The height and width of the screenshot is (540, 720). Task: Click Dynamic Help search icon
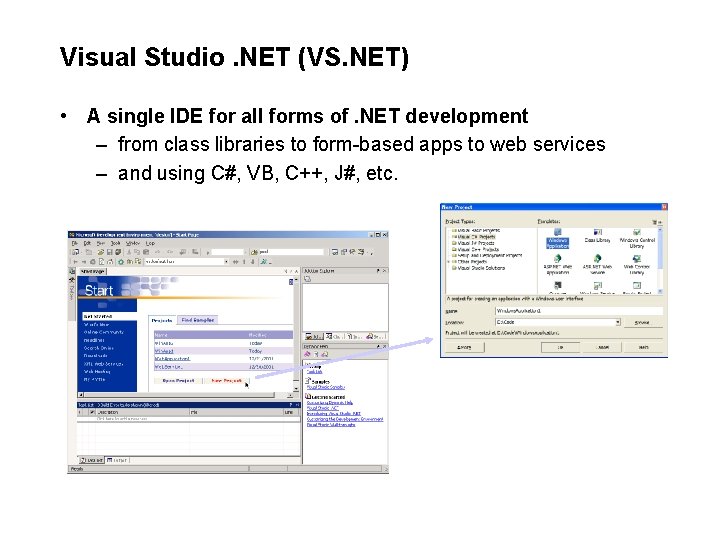tap(325, 354)
